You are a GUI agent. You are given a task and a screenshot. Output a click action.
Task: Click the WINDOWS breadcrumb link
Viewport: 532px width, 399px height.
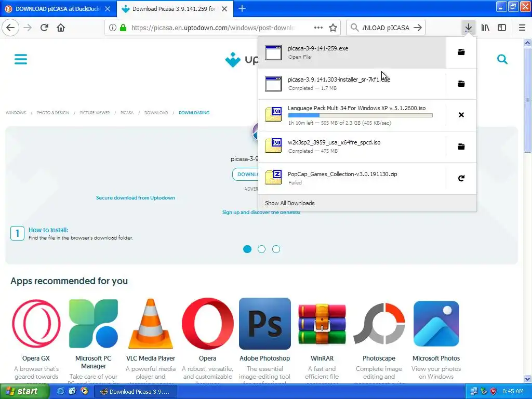[16, 113]
